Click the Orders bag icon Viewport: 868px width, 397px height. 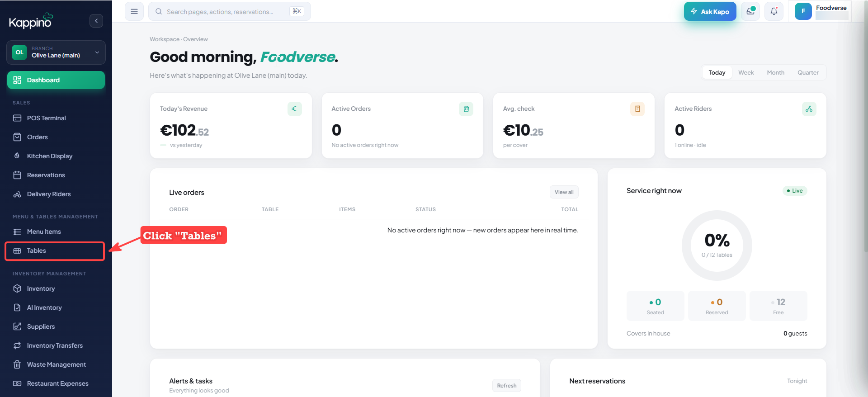(17, 137)
